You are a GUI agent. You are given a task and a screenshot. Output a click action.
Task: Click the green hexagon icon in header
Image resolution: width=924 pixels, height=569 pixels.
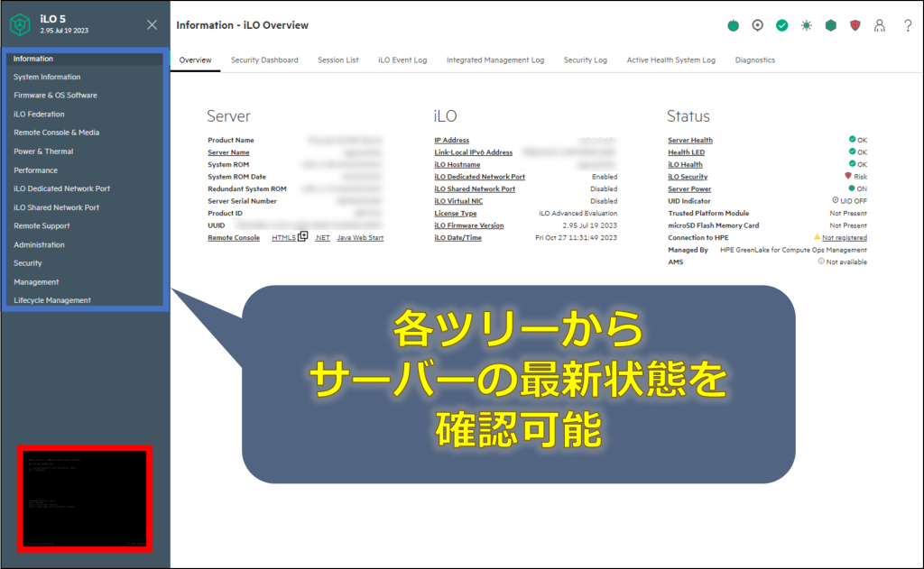click(x=831, y=25)
